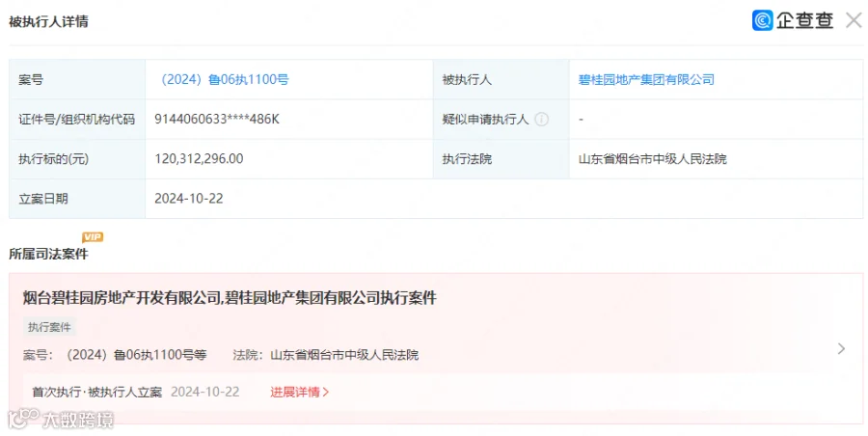Click the 案号 table label

tap(31, 80)
